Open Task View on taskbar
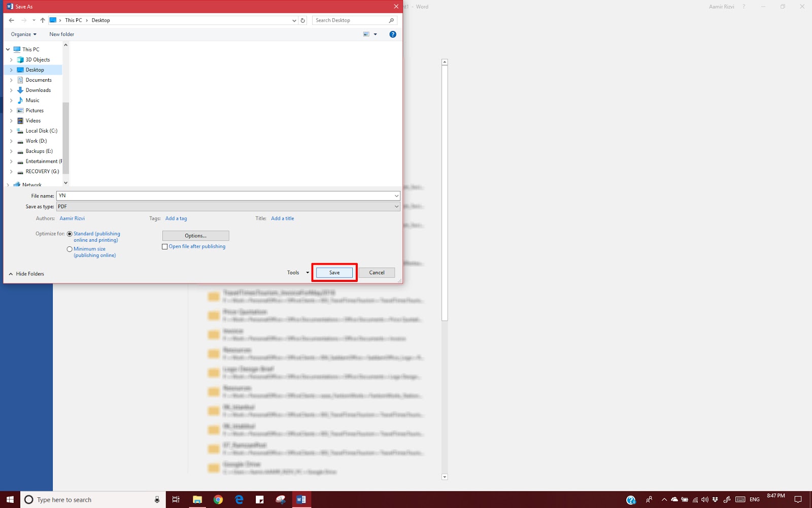The height and width of the screenshot is (508, 812). pos(176,500)
